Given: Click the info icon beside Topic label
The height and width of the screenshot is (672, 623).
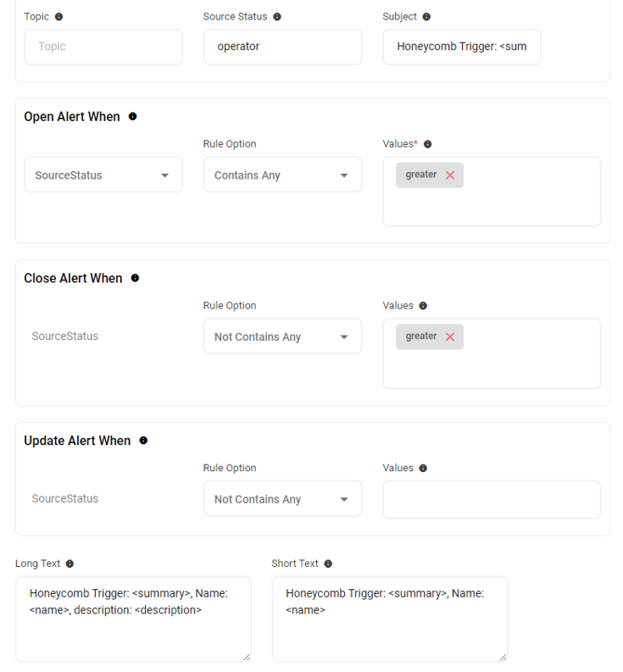Looking at the screenshot, I should [x=60, y=17].
